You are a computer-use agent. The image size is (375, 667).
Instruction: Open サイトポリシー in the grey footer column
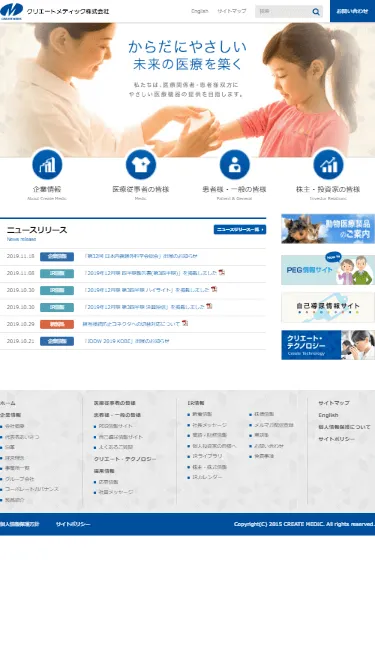click(x=337, y=439)
